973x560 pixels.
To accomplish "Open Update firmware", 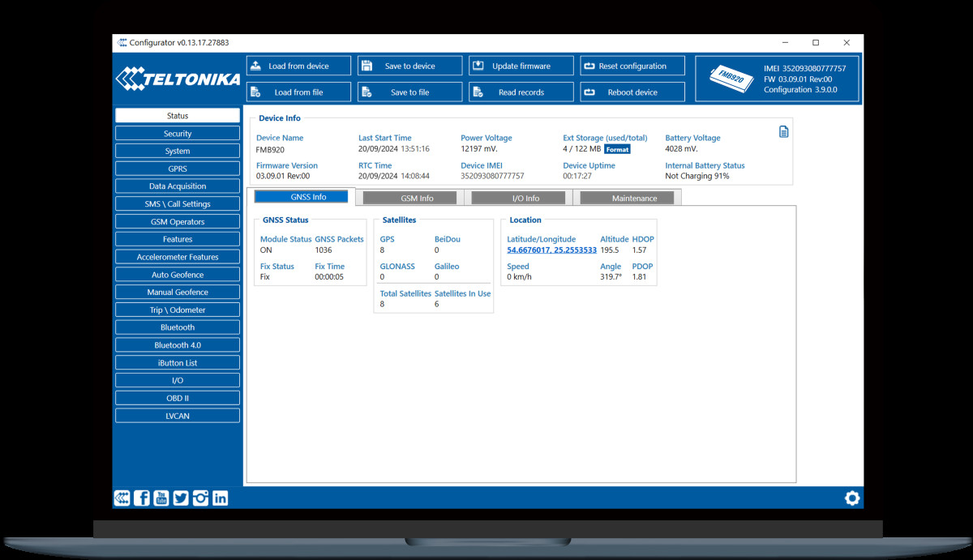I will pyautogui.click(x=521, y=66).
